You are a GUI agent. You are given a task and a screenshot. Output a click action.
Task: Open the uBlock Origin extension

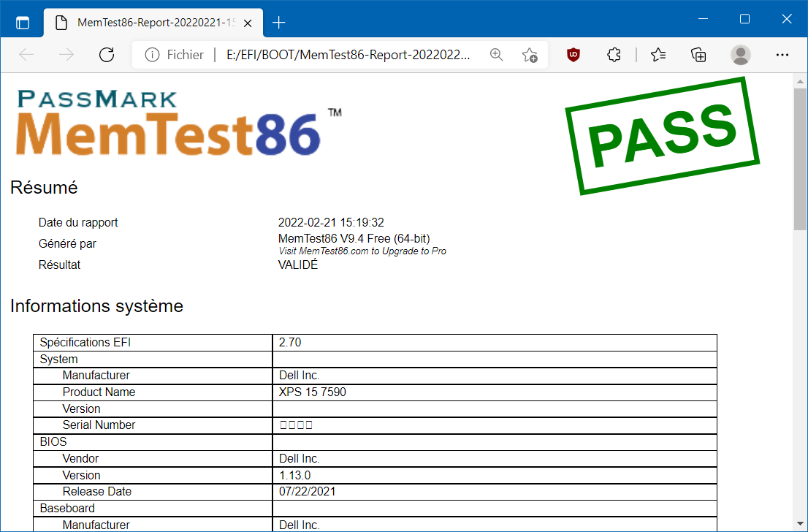tap(573, 55)
